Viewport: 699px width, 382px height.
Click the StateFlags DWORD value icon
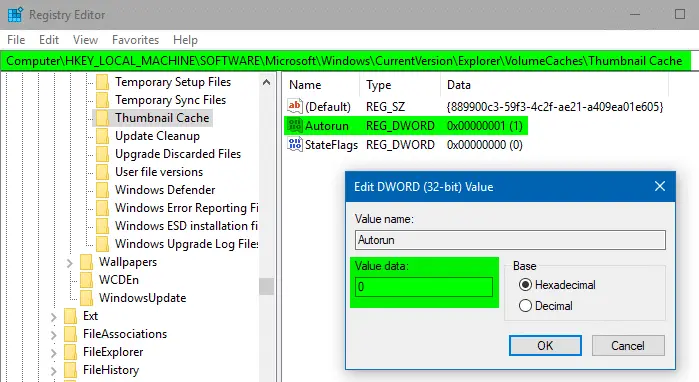click(x=295, y=144)
